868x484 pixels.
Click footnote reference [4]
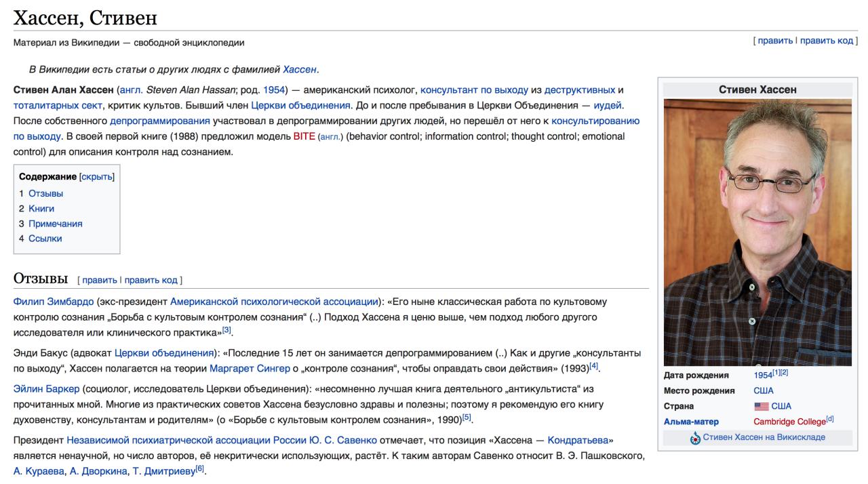(x=594, y=367)
